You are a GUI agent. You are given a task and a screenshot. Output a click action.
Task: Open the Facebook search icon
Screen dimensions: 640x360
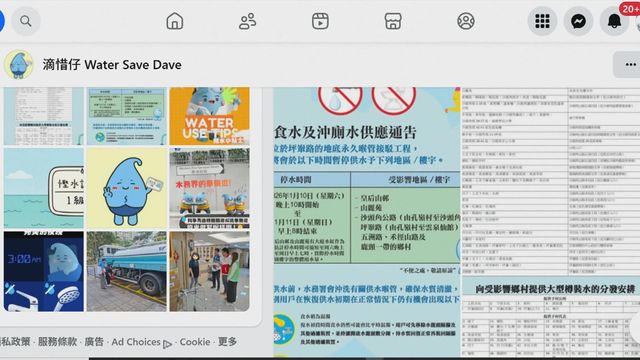(x=26, y=21)
